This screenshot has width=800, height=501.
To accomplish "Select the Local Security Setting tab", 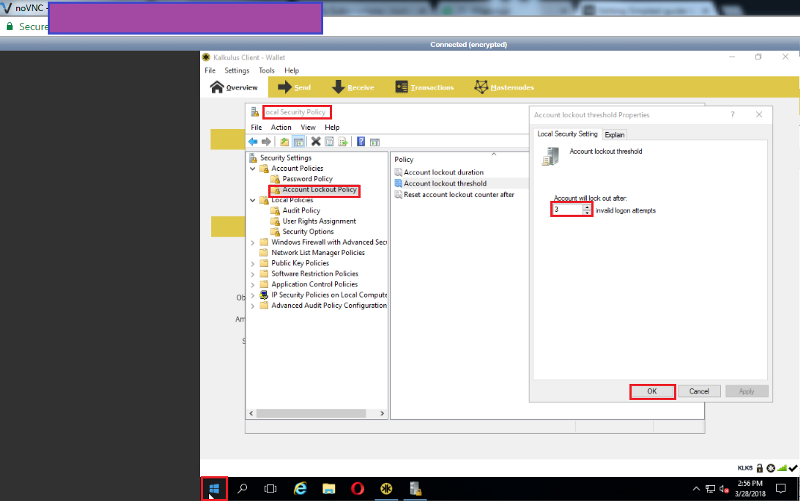I will click(x=567, y=134).
